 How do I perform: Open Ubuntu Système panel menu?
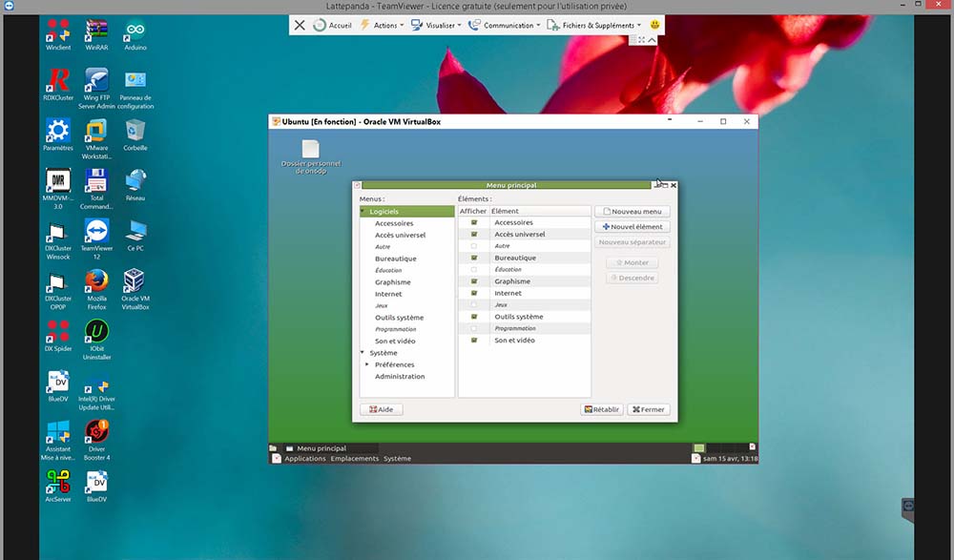[x=397, y=458]
